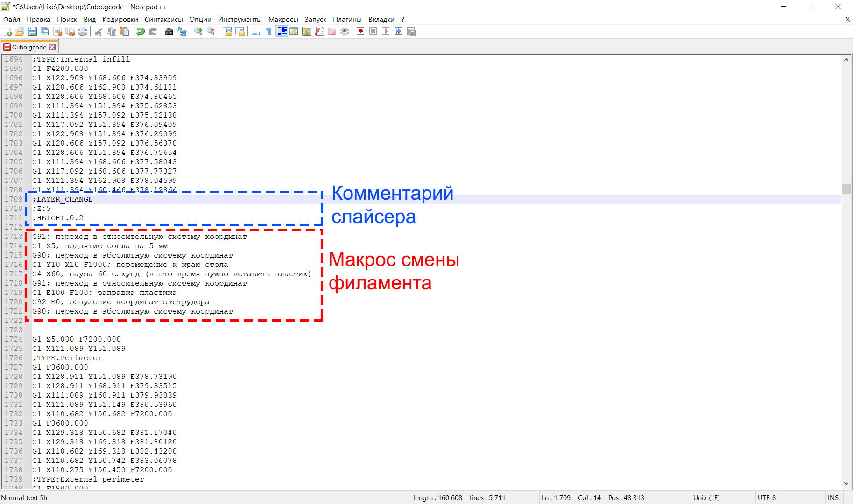The width and height of the screenshot is (853, 504).
Task: Open the Правка menu
Action: [38, 20]
